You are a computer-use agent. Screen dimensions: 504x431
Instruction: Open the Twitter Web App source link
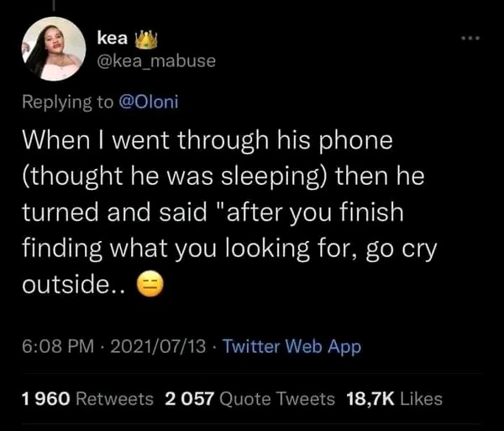click(292, 347)
